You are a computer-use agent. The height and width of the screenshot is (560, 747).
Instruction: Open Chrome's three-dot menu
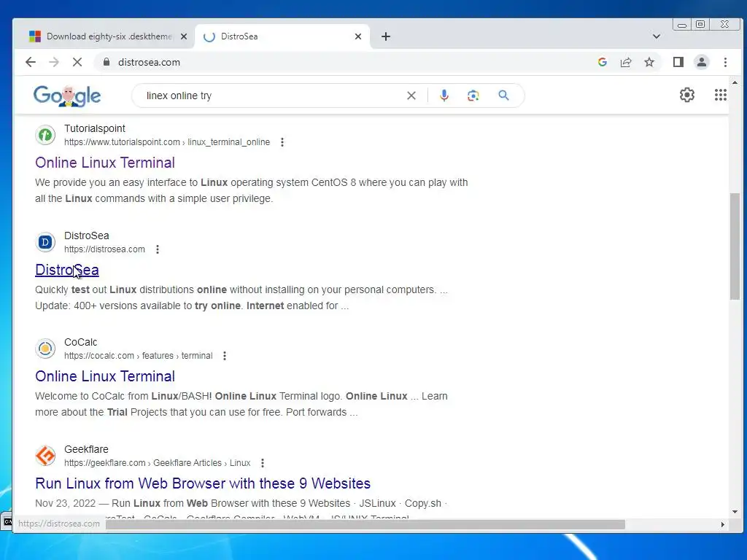point(725,62)
